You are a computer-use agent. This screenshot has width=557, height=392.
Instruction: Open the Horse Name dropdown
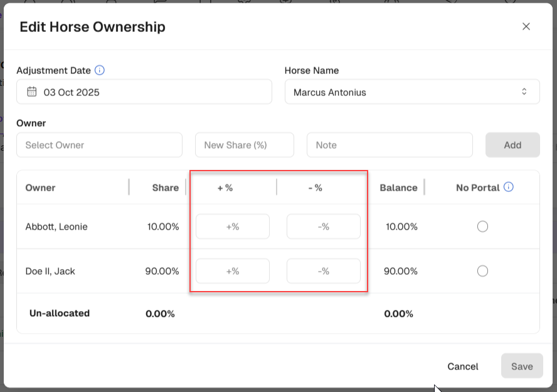(x=411, y=92)
